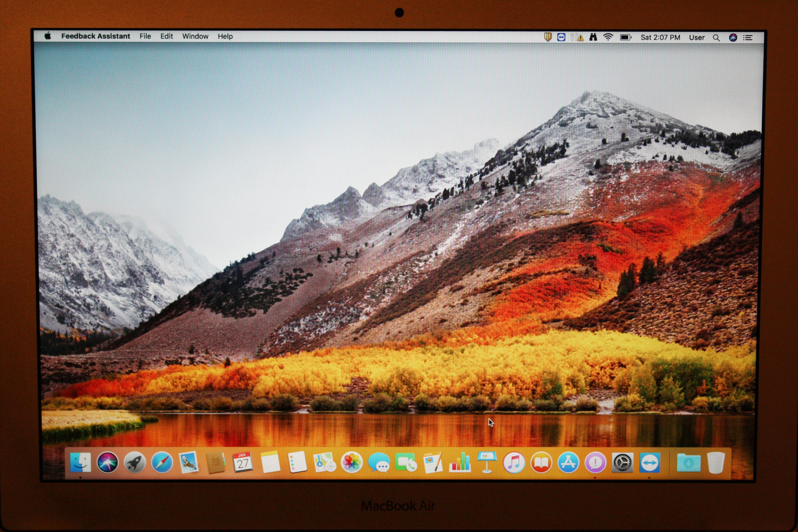This screenshot has height=532, width=798.
Task: Open the App Store dock icon
Action: click(x=568, y=463)
